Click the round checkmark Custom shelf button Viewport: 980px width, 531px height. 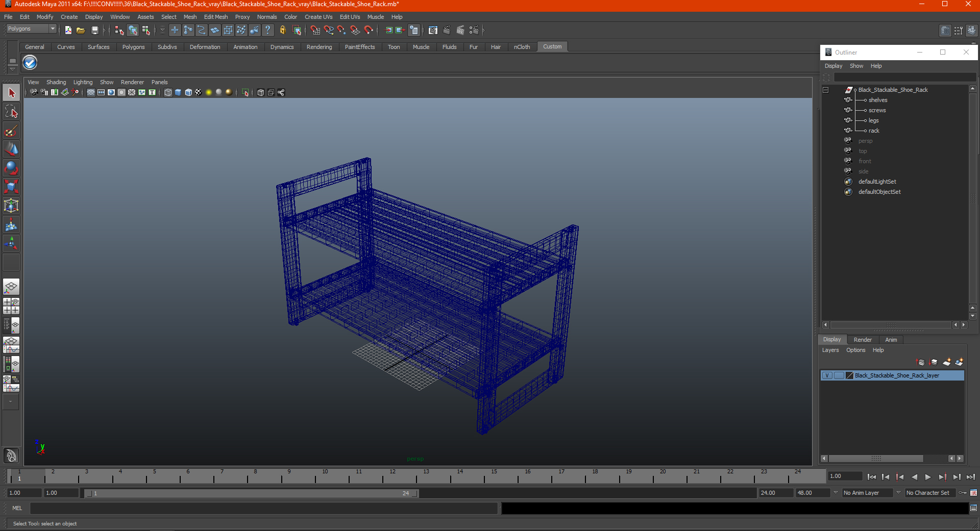[x=30, y=63]
